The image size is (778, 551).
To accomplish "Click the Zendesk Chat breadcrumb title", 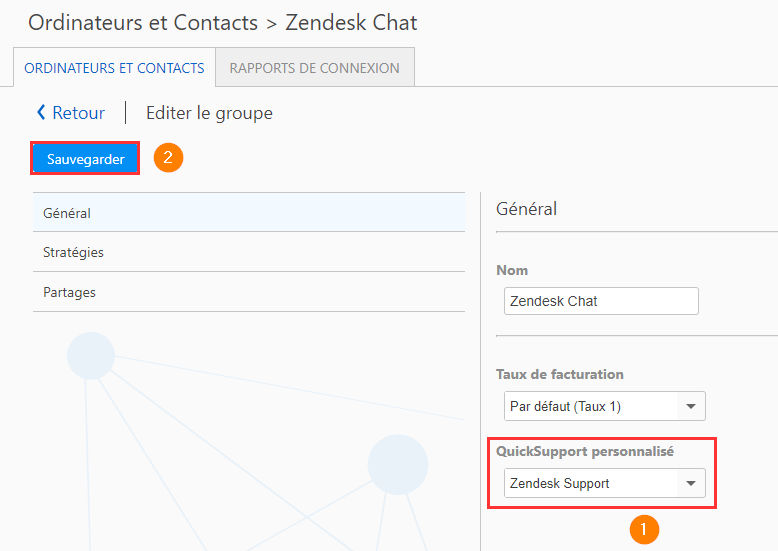I will 351,23.
